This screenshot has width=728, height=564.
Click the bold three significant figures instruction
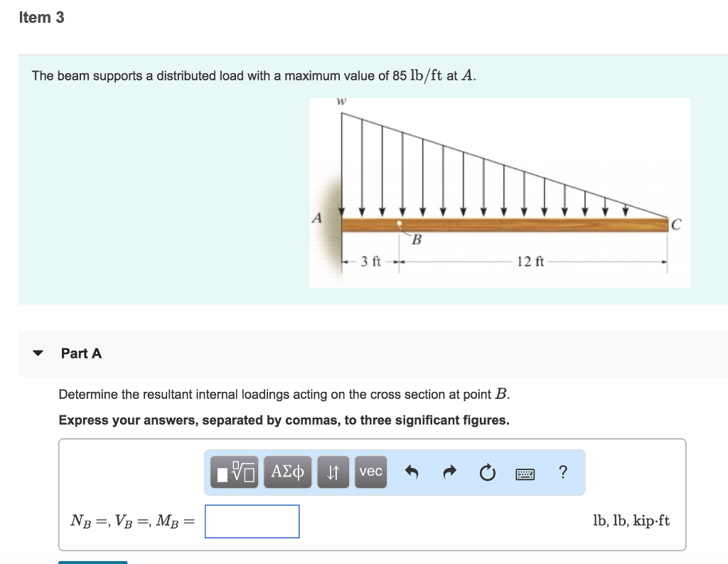click(284, 420)
